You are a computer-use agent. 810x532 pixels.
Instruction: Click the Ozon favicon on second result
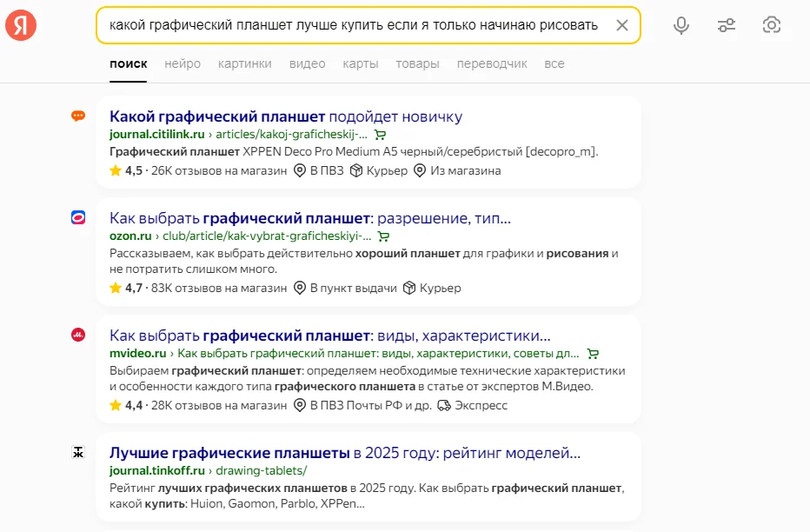[79, 218]
